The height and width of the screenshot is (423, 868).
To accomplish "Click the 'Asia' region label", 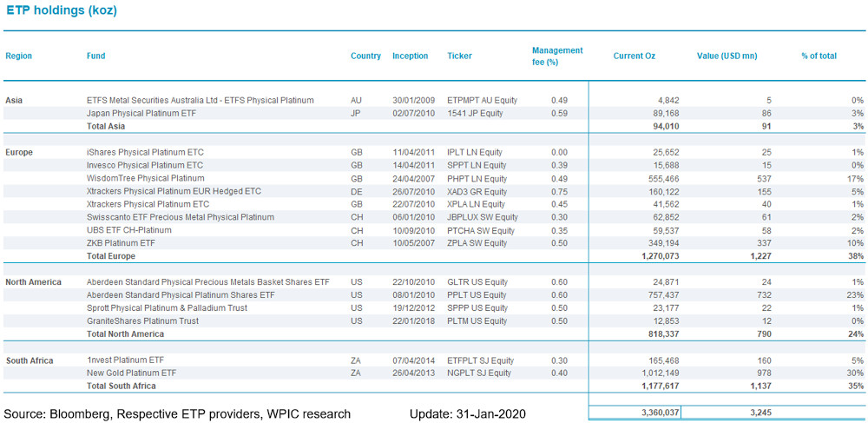I will [14, 100].
